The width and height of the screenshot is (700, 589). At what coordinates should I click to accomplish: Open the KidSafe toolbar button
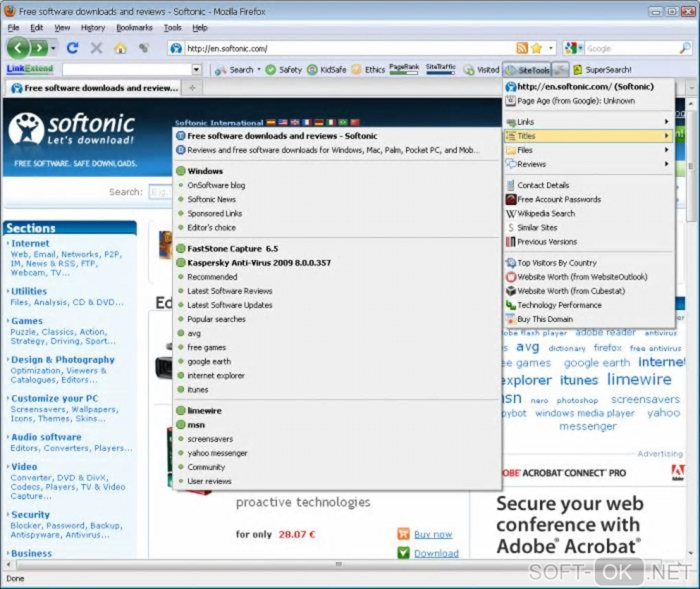(327, 69)
